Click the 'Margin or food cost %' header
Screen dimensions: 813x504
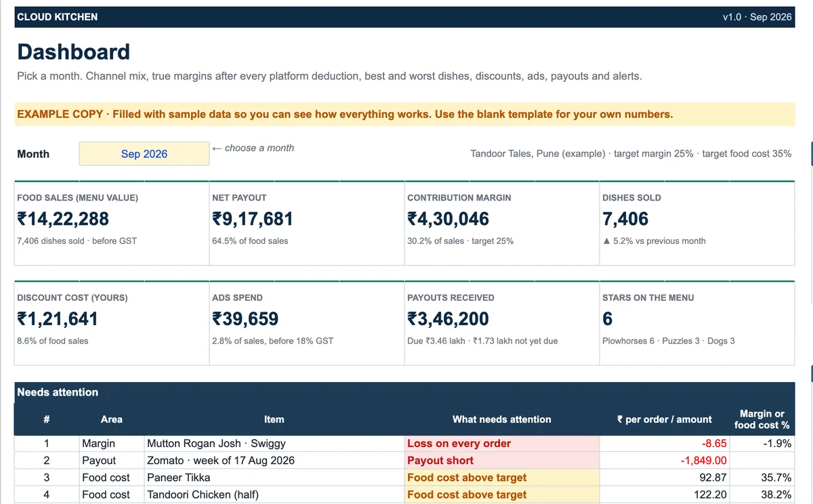coord(762,419)
